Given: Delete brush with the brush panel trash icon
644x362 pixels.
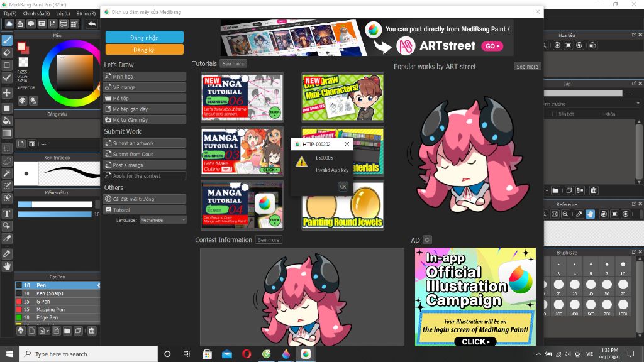Looking at the screenshot, I should click(92, 331).
